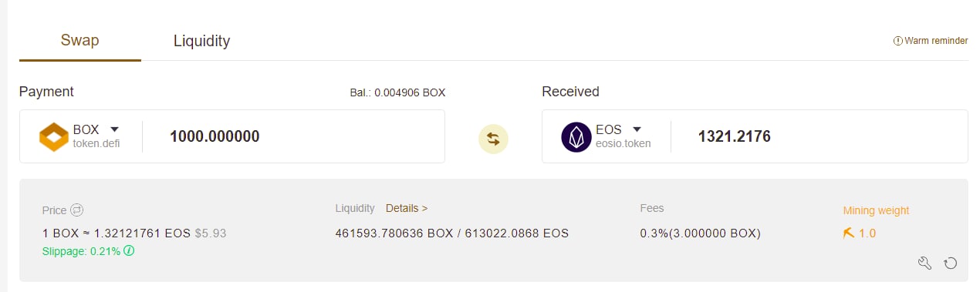
Task: Expand the BOX token dropdown arrow
Action: [x=114, y=129]
